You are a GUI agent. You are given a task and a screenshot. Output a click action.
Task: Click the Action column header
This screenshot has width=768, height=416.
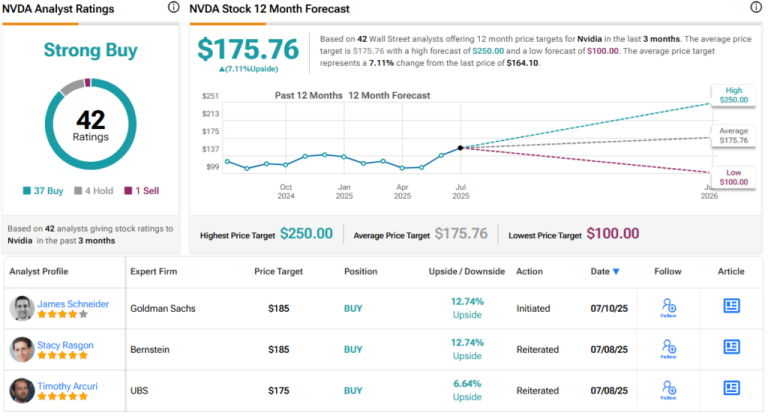tap(529, 271)
